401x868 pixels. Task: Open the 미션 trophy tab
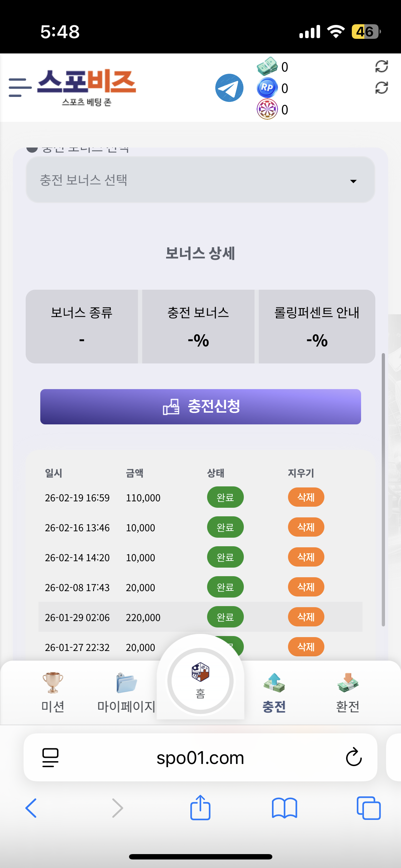53,692
